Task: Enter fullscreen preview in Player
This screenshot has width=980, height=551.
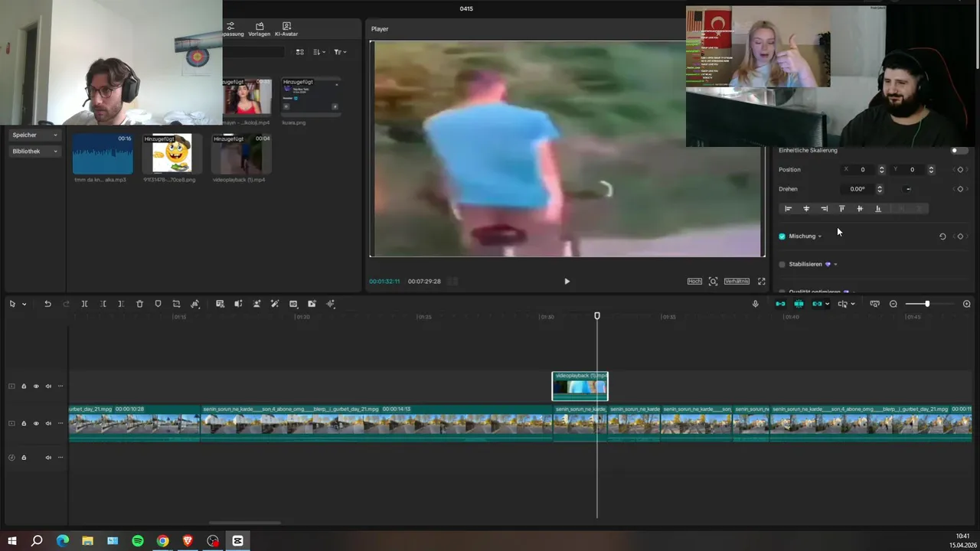Action: [761, 282]
